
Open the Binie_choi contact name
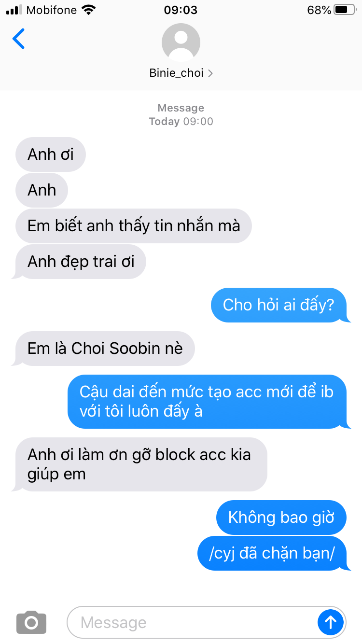pos(176,73)
